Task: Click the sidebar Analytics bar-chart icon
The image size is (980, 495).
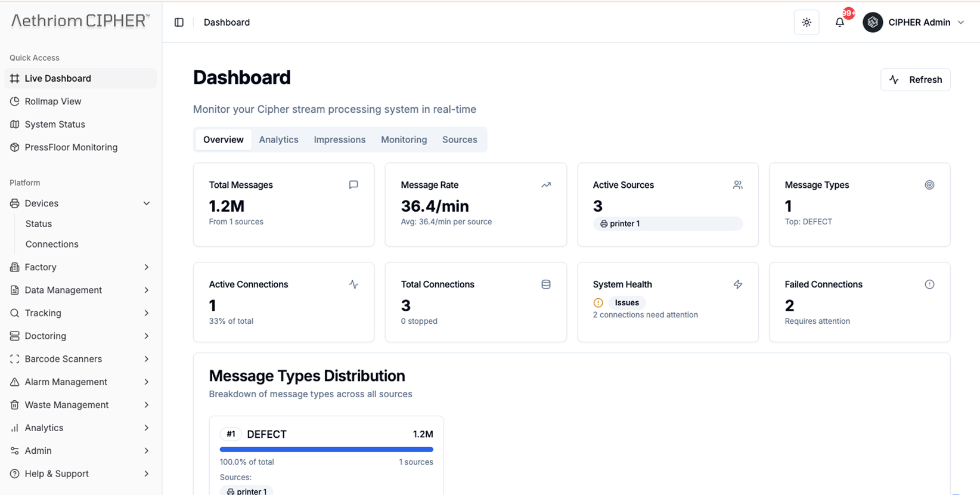Action: pos(15,428)
